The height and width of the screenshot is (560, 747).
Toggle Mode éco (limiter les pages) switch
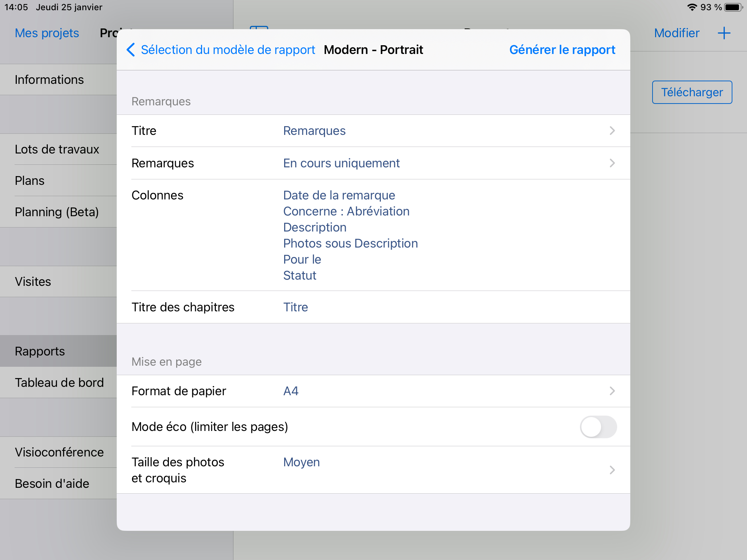[598, 427]
